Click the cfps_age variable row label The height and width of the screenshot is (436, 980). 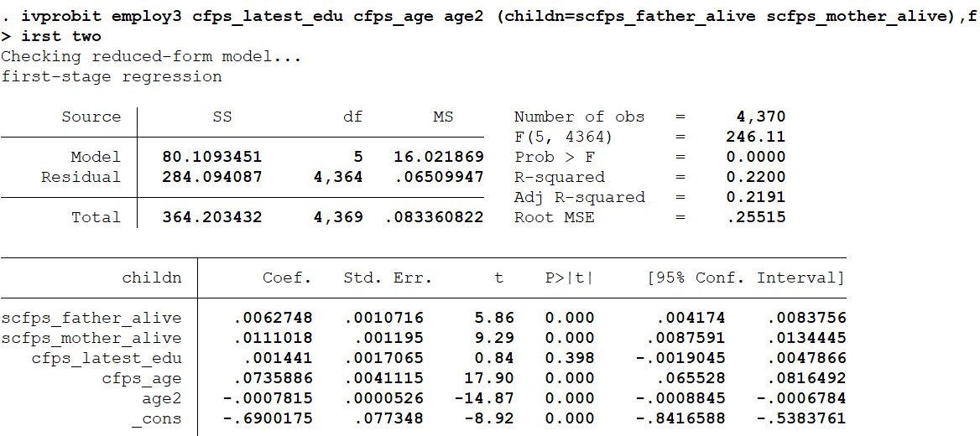tap(142, 378)
